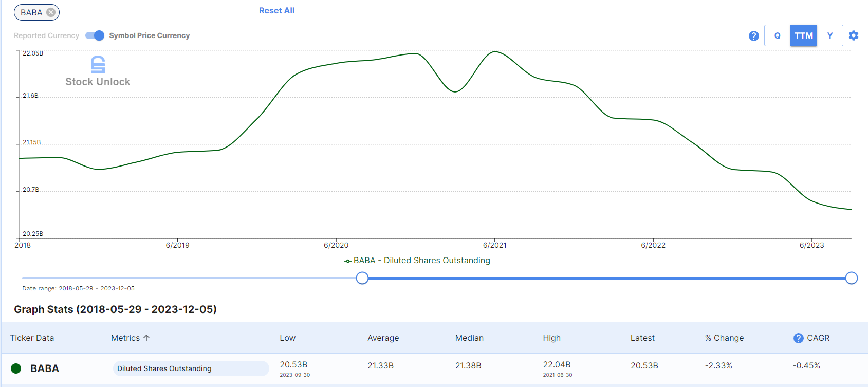Image resolution: width=868 pixels, height=387 pixels.
Task: Open the chart help question mark icon
Action: tap(754, 36)
